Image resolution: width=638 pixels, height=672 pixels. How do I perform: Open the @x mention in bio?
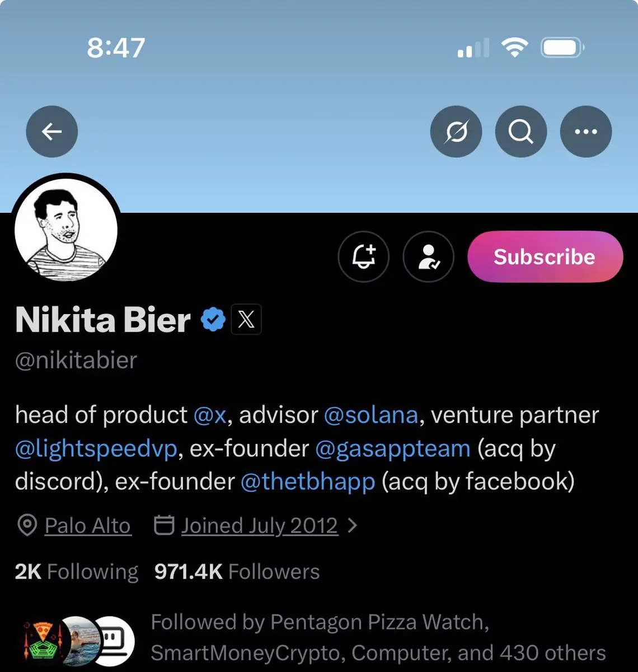point(209,415)
